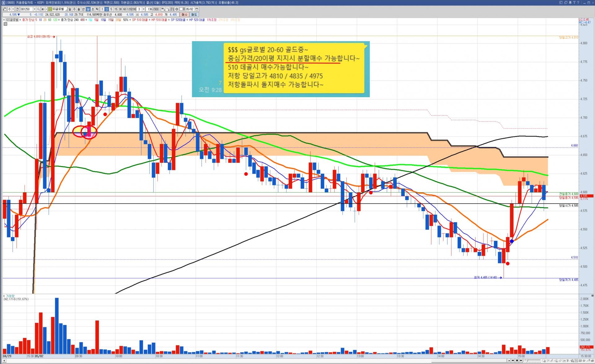Click the 매도 sell button
595x364 pixels.
pos(194,15)
